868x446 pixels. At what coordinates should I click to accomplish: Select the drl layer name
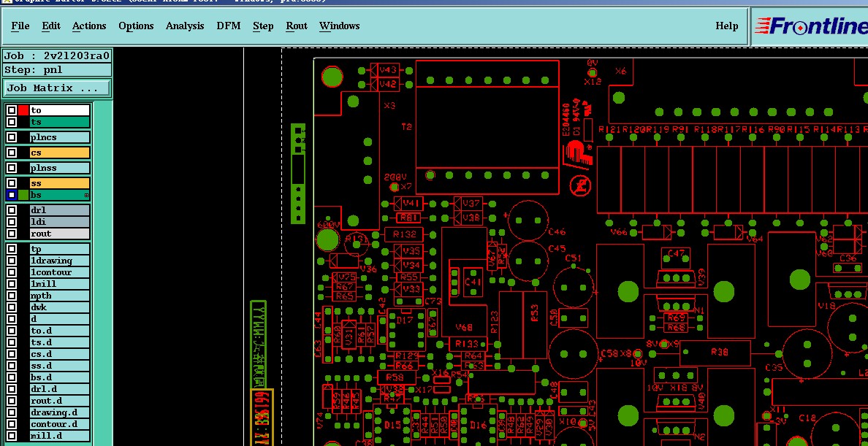(60, 210)
